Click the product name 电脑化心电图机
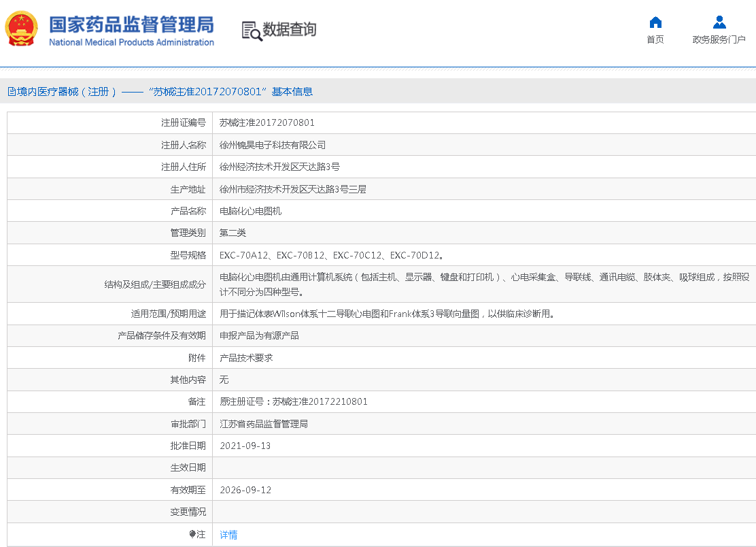The image size is (756, 547). click(250, 211)
